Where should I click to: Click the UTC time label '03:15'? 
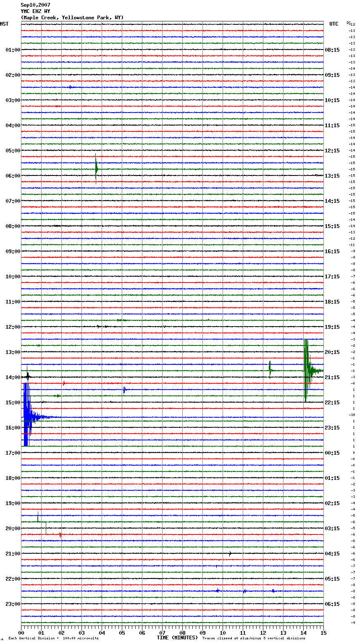(x=332, y=529)
